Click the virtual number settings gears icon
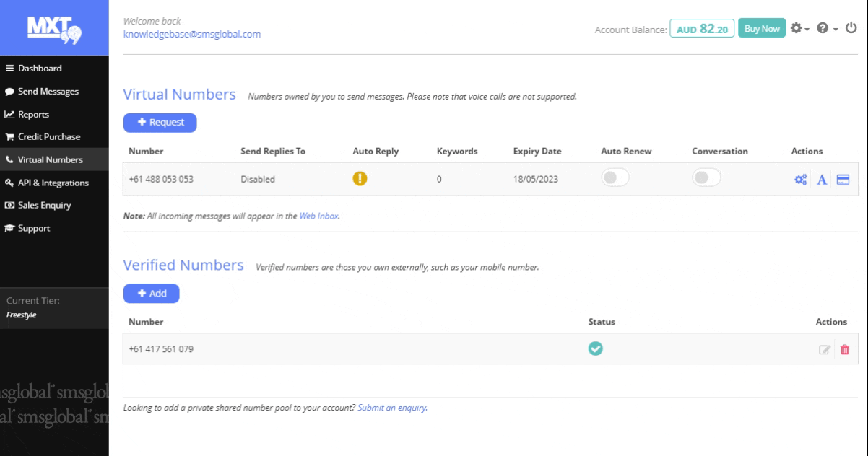868x456 pixels. tap(801, 180)
